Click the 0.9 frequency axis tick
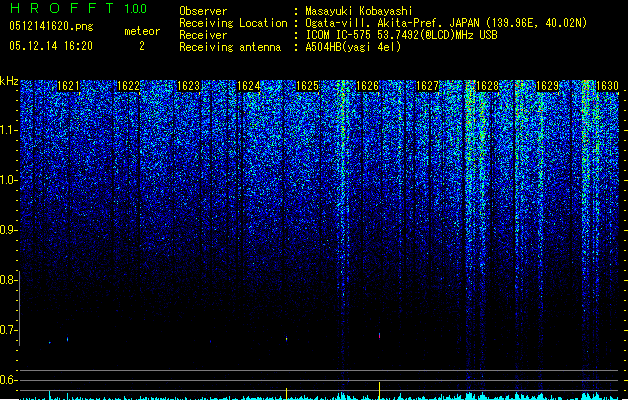Screen dimensions: 629x400 point(9,230)
